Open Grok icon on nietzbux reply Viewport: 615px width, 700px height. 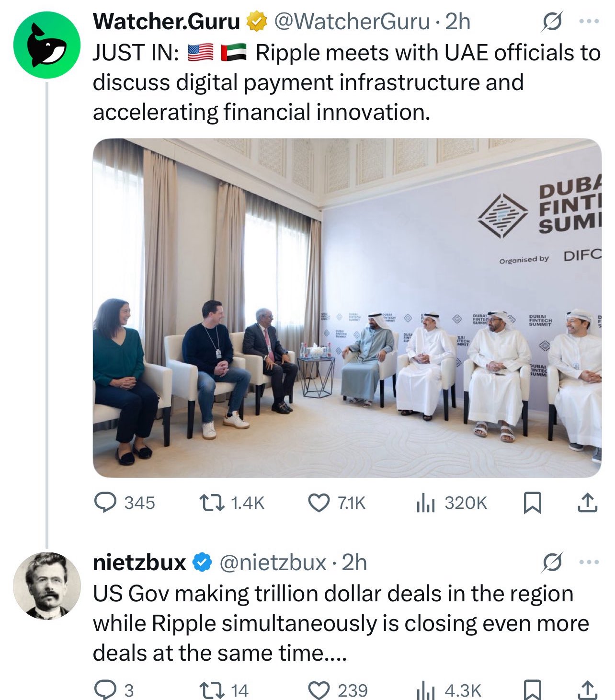tap(552, 562)
